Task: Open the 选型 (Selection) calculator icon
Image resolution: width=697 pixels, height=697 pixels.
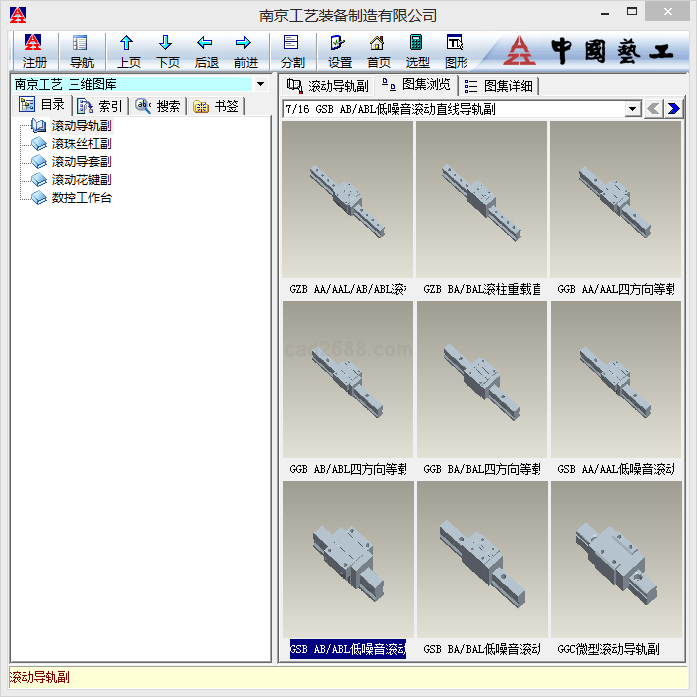Action: click(x=417, y=50)
